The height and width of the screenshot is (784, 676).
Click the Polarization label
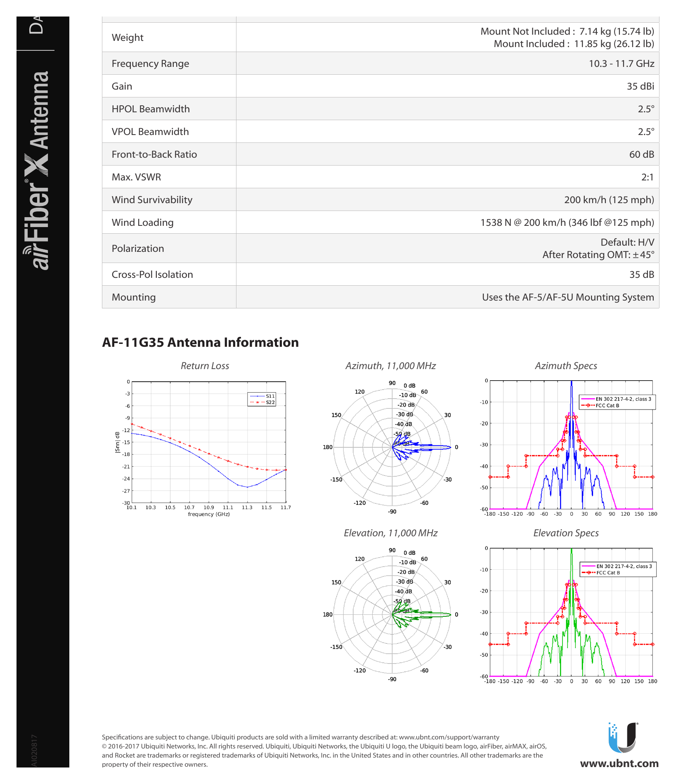click(x=138, y=249)
